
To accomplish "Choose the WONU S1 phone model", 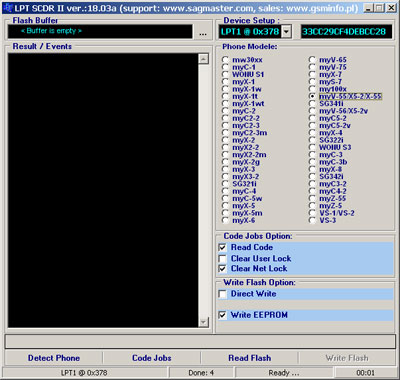I will coord(226,74).
